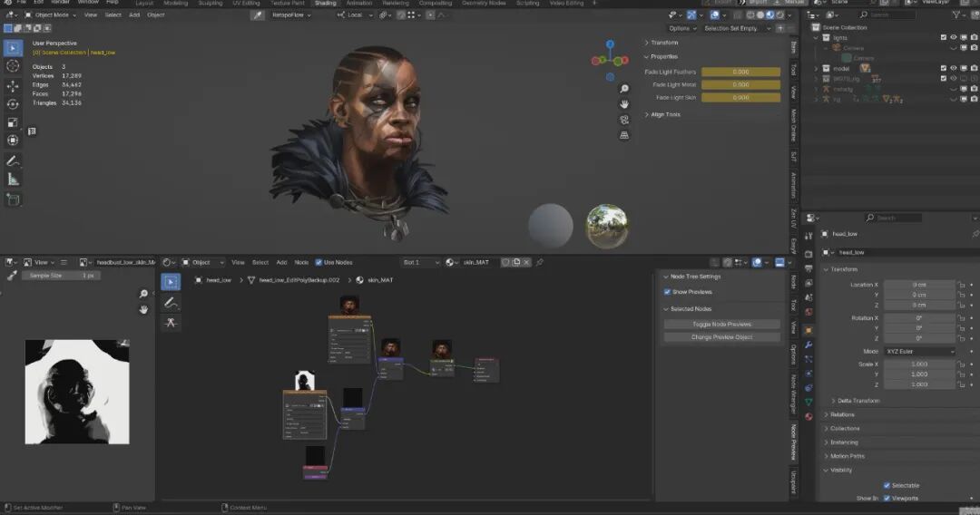The width and height of the screenshot is (980, 515).
Task: Adjust Fade Light Skin slider
Action: point(740,97)
